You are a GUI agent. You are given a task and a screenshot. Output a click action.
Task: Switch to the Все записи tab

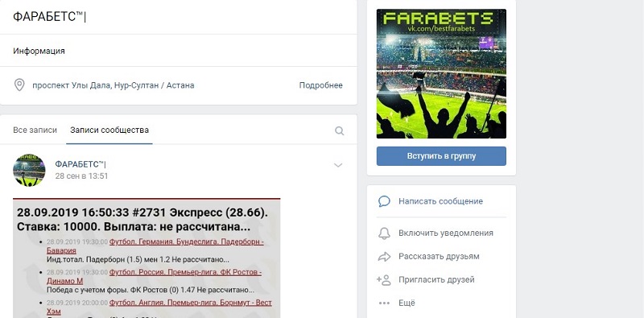coord(35,130)
